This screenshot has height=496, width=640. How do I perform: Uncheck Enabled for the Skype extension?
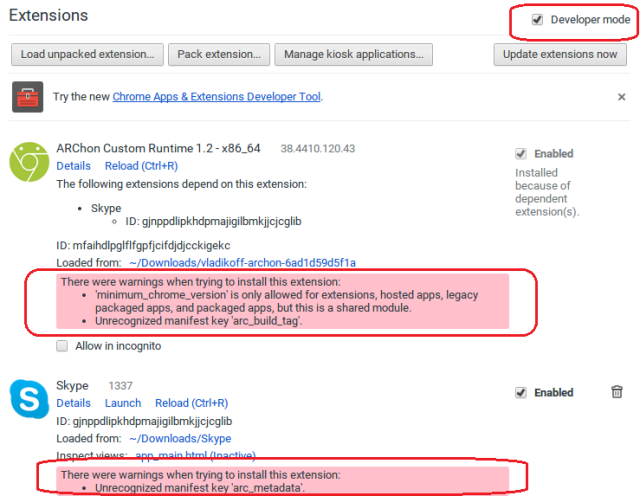(x=521, y=393)
